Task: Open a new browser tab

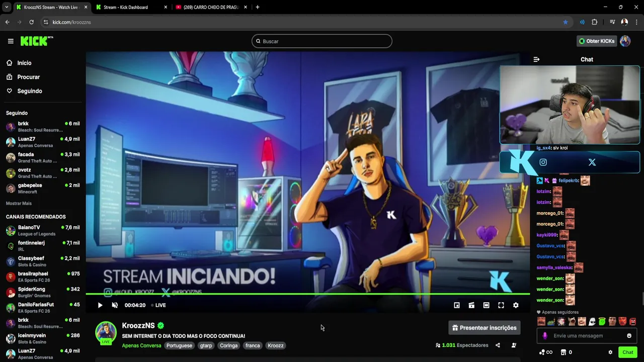Action: (x=258, y=7)
